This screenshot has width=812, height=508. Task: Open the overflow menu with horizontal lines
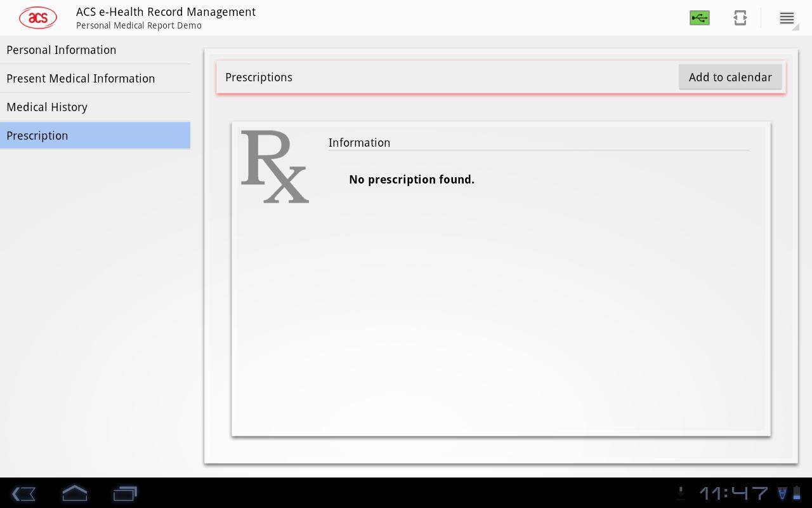coord(787,18)
